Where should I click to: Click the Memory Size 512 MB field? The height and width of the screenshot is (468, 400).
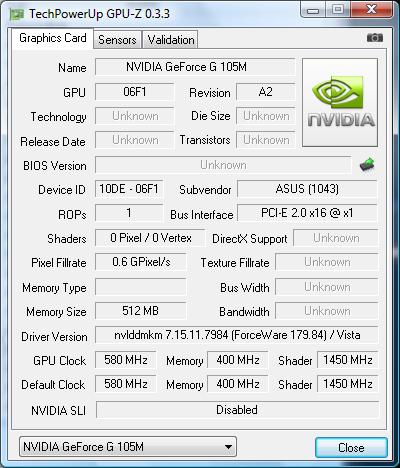click(140, 311)
